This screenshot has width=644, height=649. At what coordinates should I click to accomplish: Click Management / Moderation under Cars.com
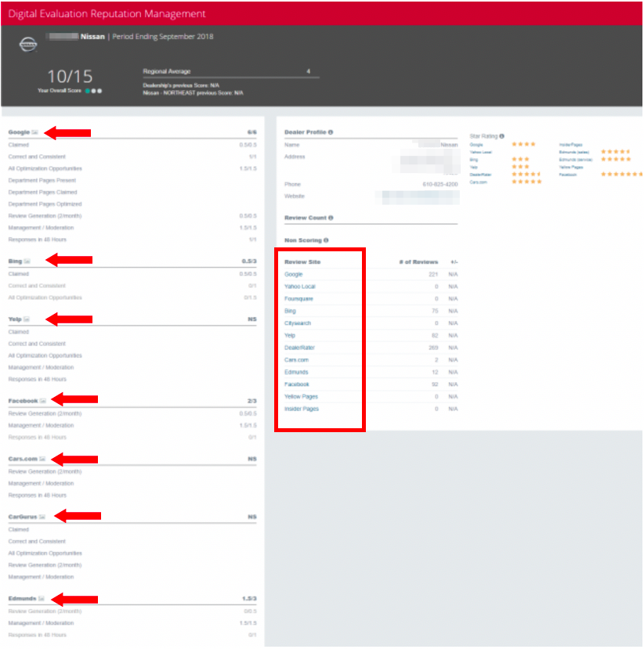(x=41, y=483)
